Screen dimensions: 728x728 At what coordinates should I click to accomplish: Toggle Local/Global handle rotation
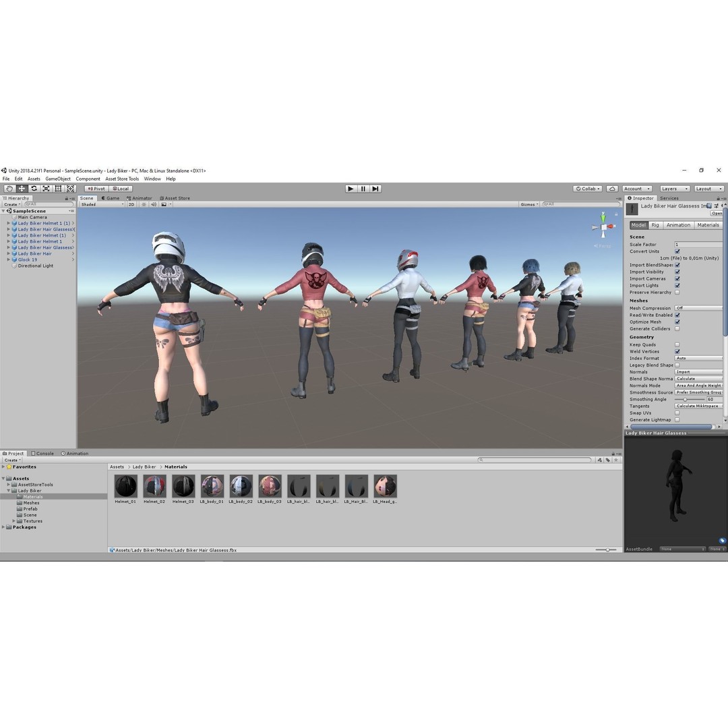(x=121, y=189)
